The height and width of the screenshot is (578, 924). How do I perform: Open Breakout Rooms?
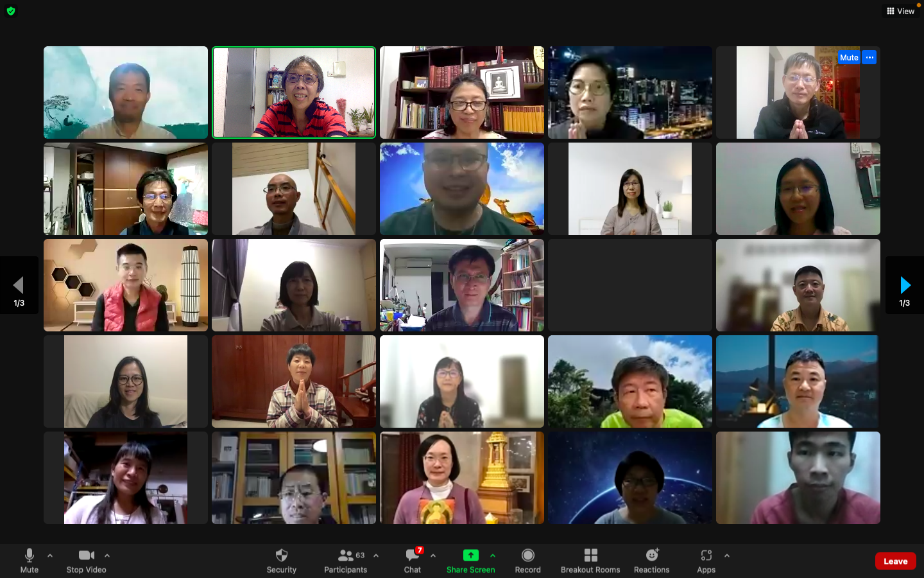(590, 556)
